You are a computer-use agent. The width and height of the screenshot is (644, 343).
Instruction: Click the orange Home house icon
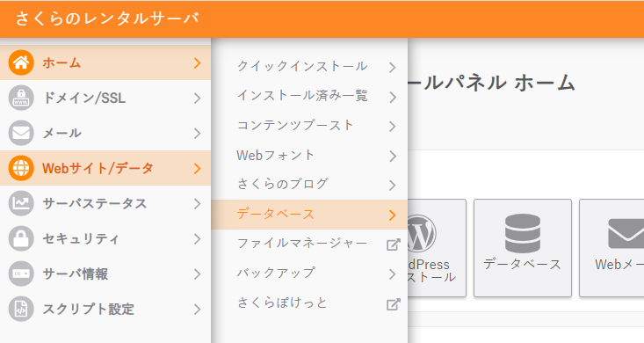click(21, 62)
